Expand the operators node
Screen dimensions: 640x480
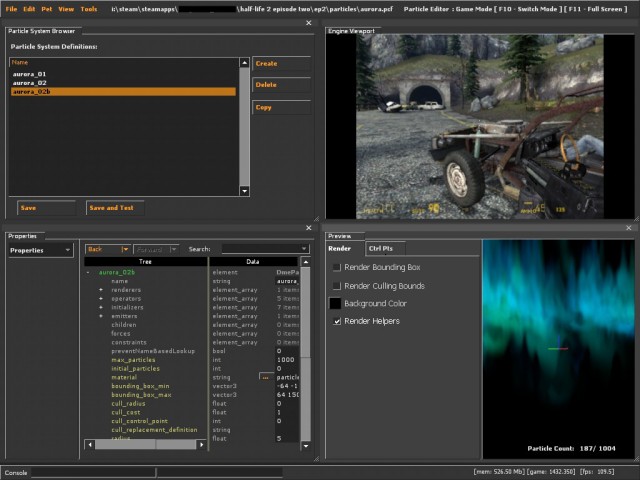tap(101, 299)
